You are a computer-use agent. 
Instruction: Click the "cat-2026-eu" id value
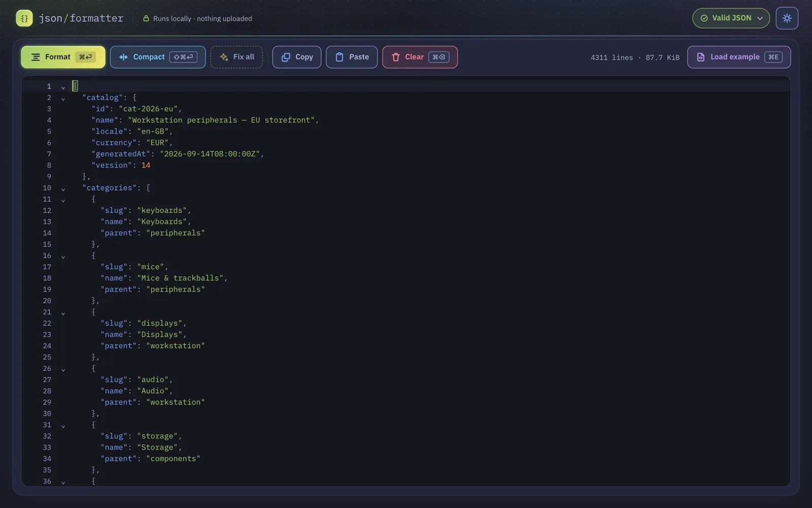(x=148, y=109)
